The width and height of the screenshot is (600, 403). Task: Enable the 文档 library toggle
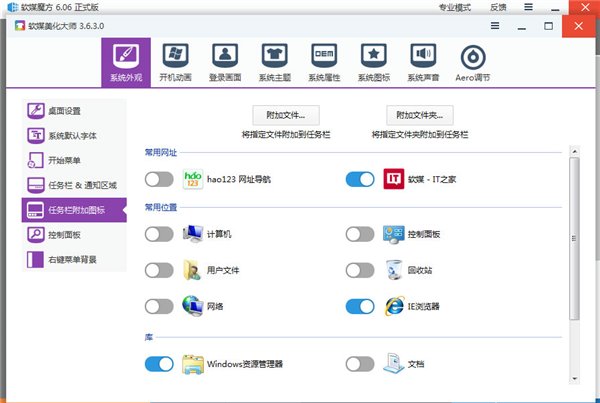[360, 364]
